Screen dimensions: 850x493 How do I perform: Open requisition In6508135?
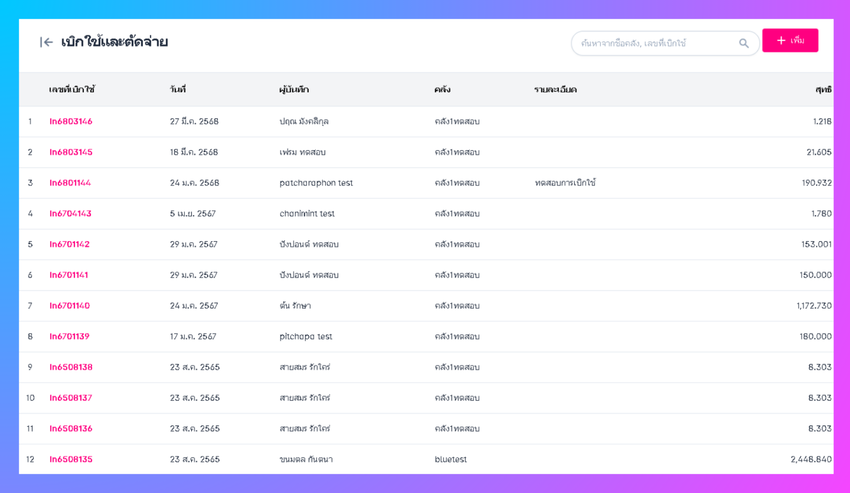click(70, 459)
